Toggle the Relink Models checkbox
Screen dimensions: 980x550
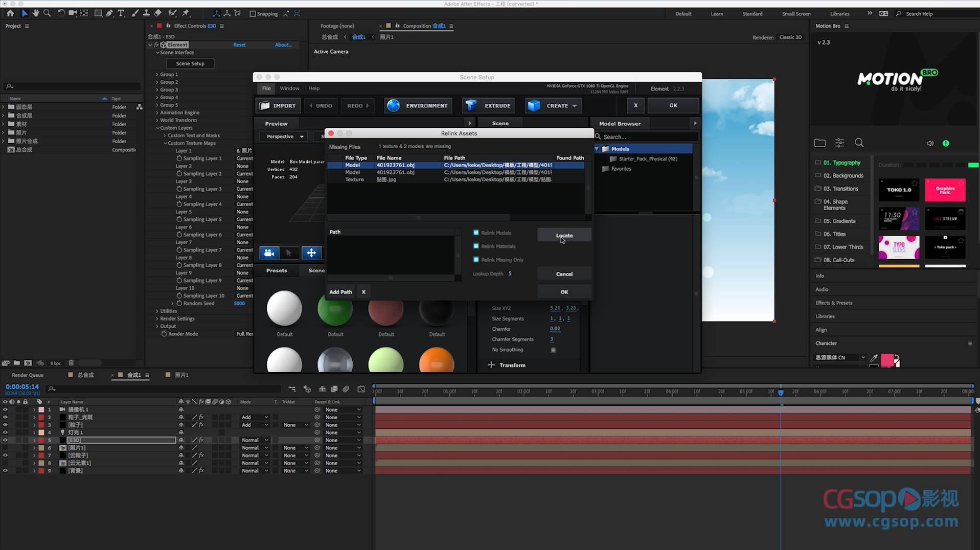[x=476, y=233]
